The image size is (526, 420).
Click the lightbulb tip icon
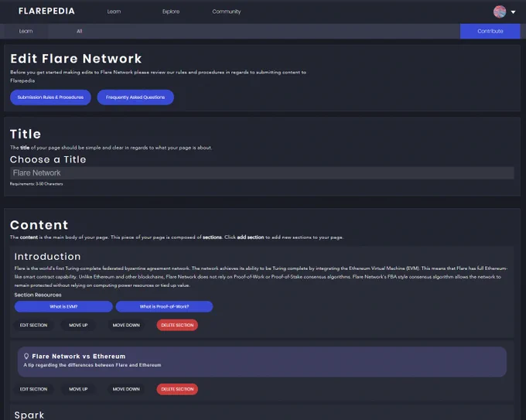coord(26,357)
